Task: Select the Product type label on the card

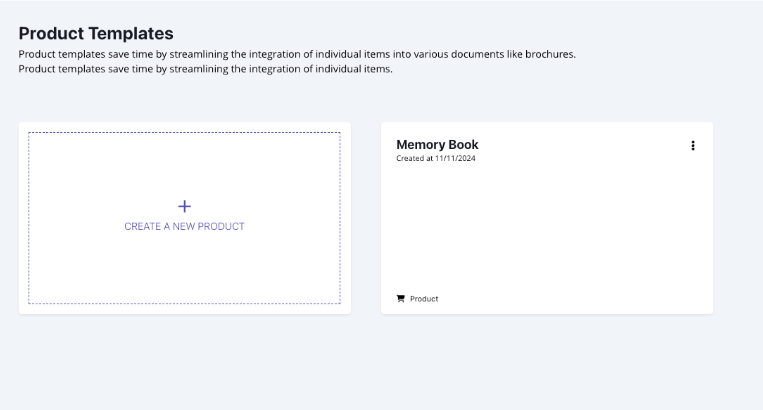Action: coord(424,299)
